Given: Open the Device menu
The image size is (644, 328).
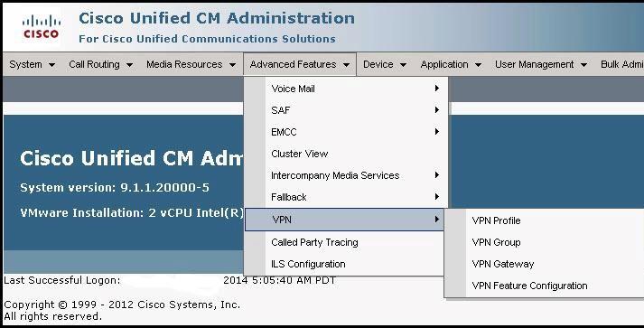Looking at the screenshot, I should [385, 64].
